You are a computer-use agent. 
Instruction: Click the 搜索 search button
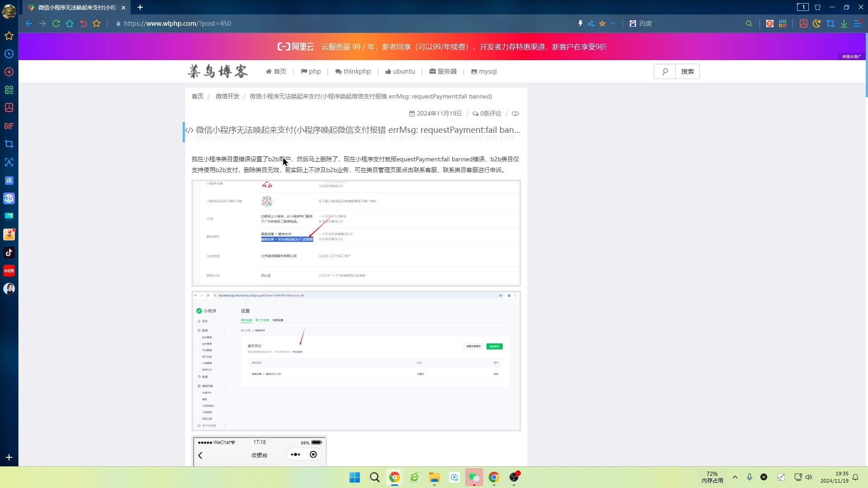688,71
